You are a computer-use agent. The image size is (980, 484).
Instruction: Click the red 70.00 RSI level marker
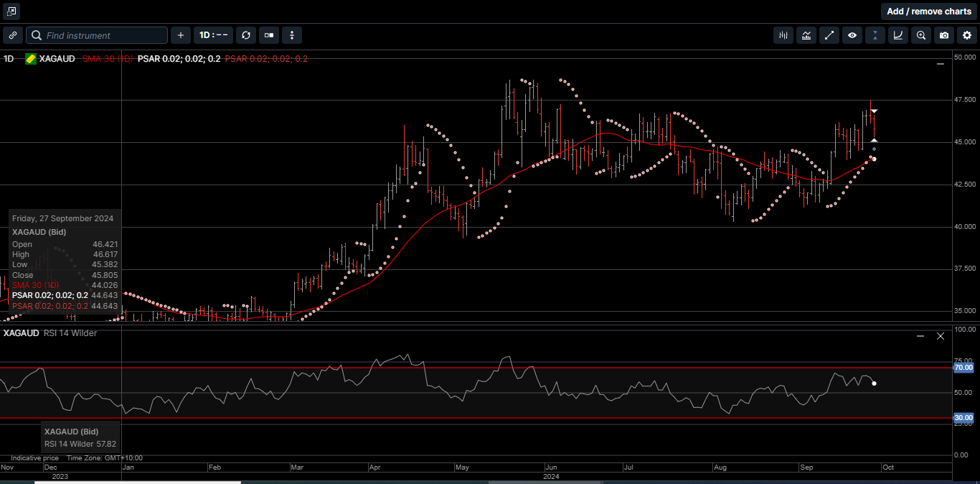point(963,368)
